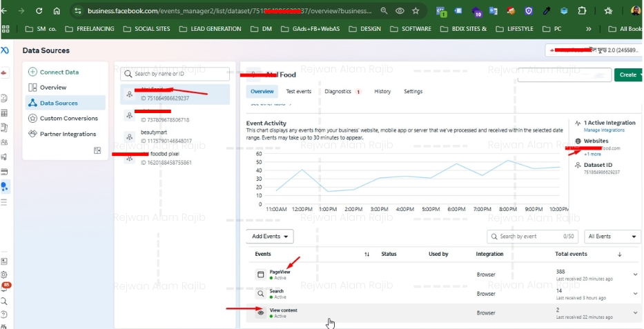Expand the Search event row chevron
Viewport: 644px width, 329px height.
pos(635,294)
